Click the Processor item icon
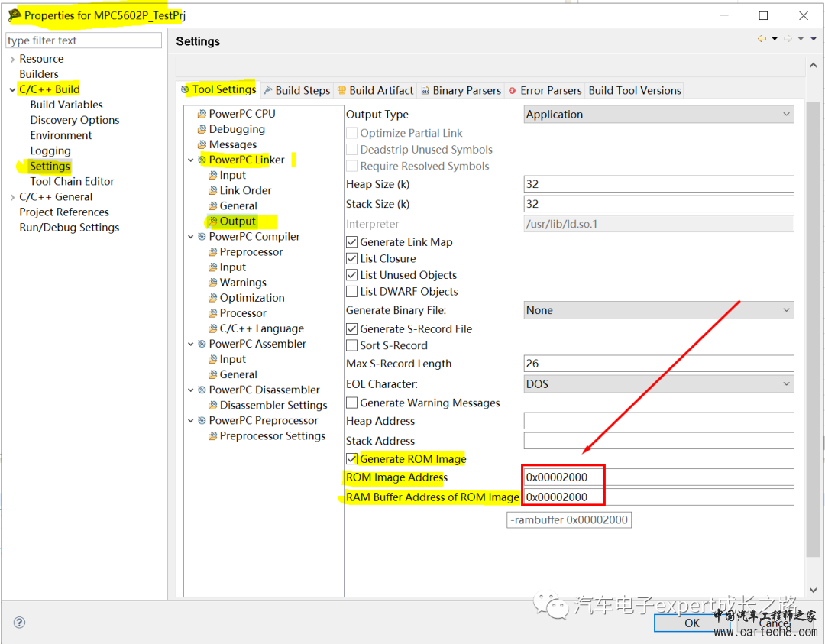Viewport: 825px width, 644px height. tap(212, 313)
